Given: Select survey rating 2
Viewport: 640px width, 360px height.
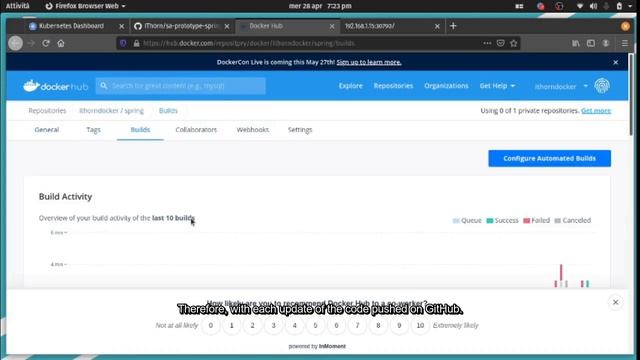Looking at the screenshot, I should pyautogui.click(x=252, y=325).
